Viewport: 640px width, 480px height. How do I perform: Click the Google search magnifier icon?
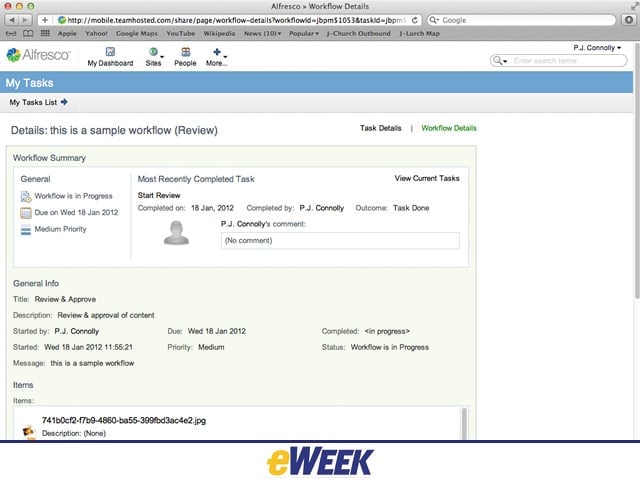[x=434, y=20]
